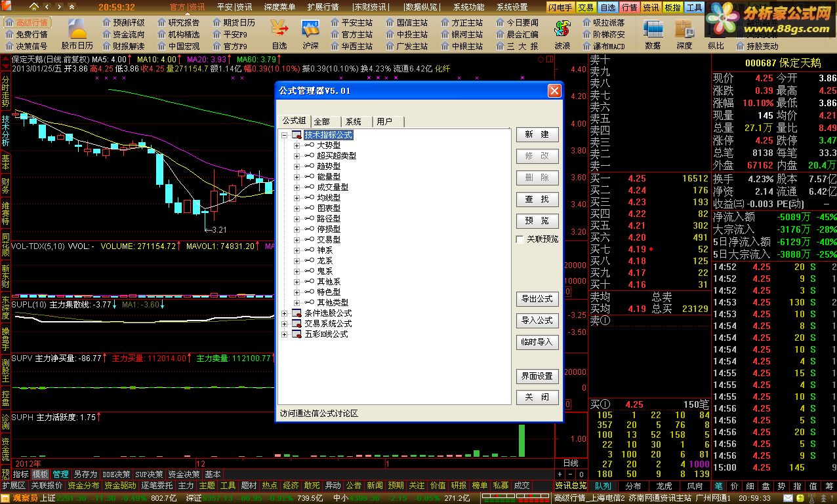
Task: Open the 技术分析 left sidebar tab
Action: click(x=6, y=130)
